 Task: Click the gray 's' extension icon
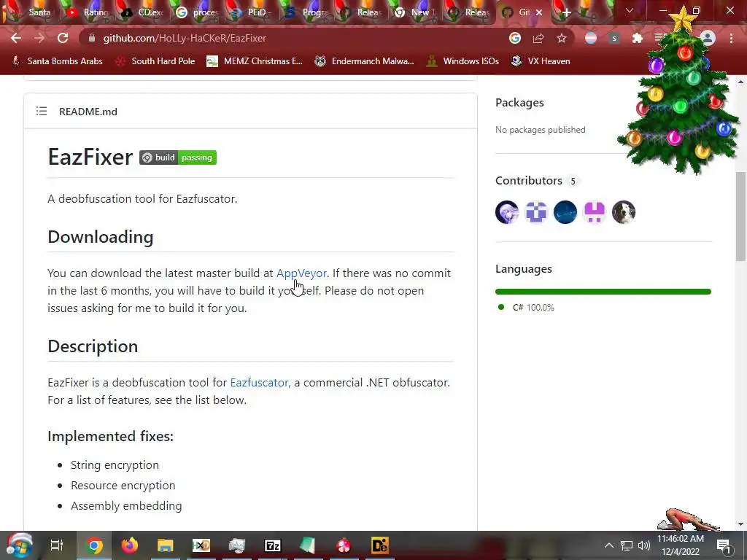click(x=614, y=38)
